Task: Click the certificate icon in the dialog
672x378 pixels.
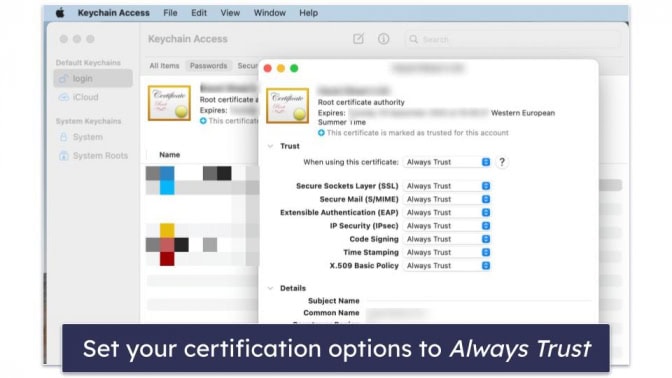Action: tap(288, 106)
